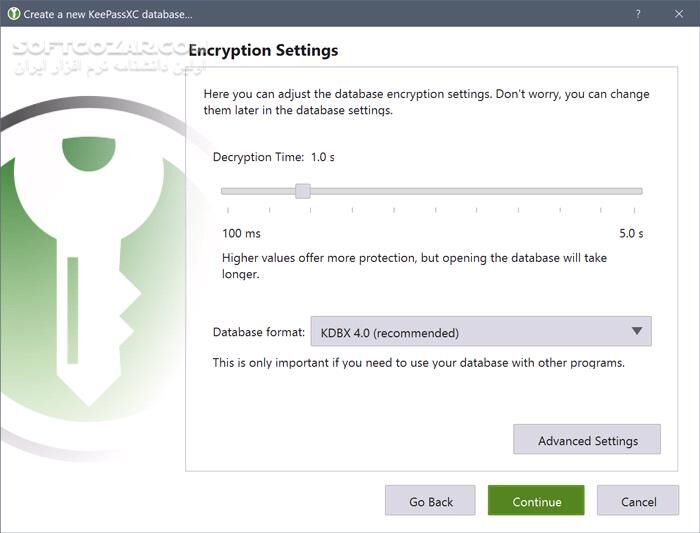Close the database creation dialog
Image resolution: width=700 pixels, height=533 pixels.
tap(679, 13)
